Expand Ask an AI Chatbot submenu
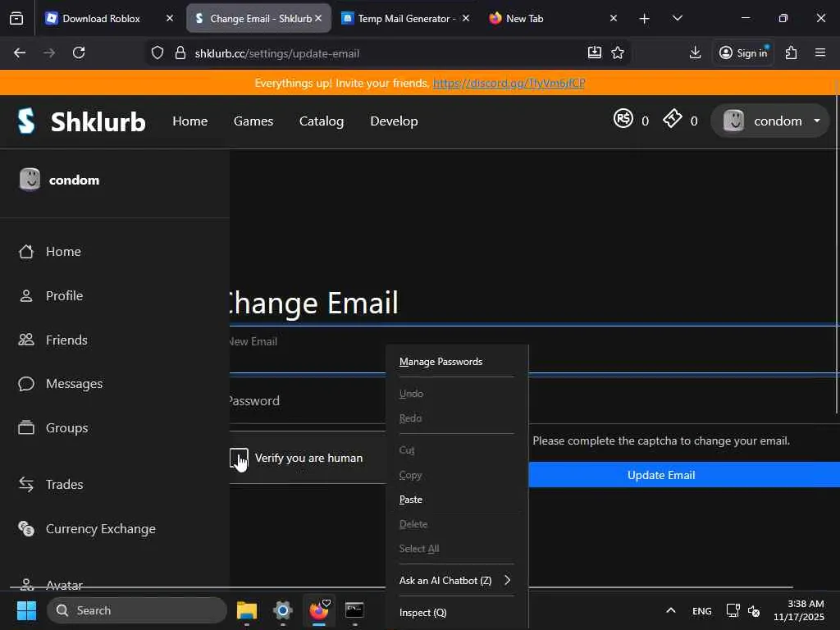840x630 pixels. click(x=456, y=580)
